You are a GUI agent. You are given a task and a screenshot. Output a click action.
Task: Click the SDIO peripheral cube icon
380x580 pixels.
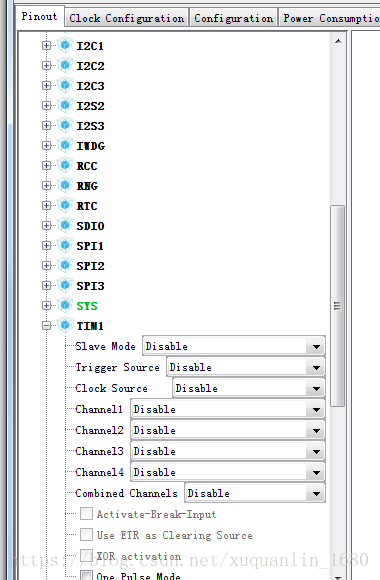(x=65, y=225)
